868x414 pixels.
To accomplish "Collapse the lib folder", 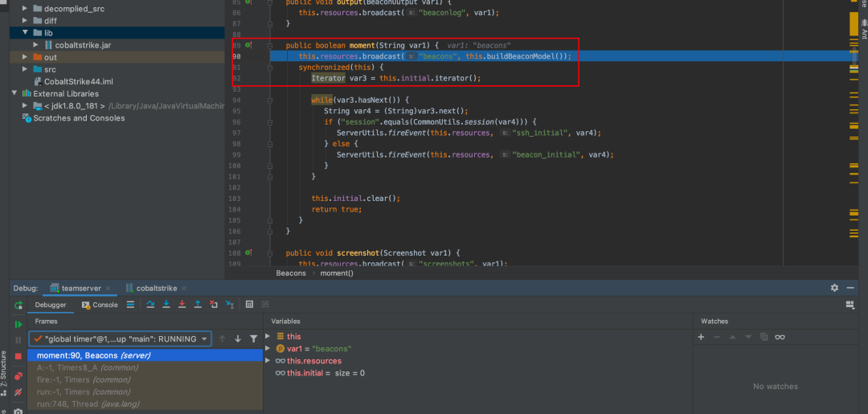I will pyautogui.click(x=25, y=33).
